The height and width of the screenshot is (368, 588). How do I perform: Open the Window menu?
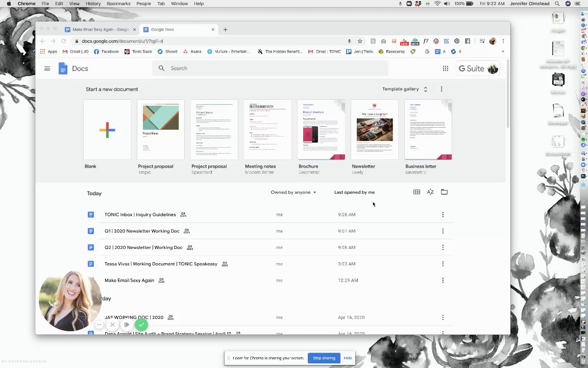tap(179, 4)
